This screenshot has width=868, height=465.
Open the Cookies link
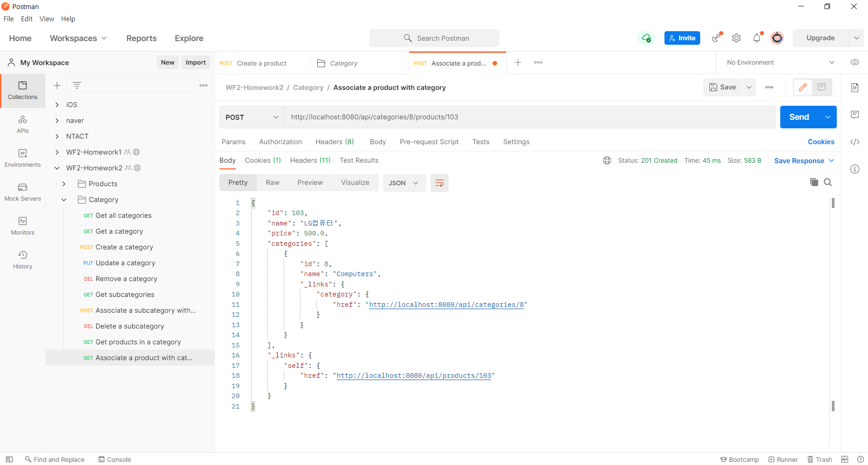coord(821,142)
